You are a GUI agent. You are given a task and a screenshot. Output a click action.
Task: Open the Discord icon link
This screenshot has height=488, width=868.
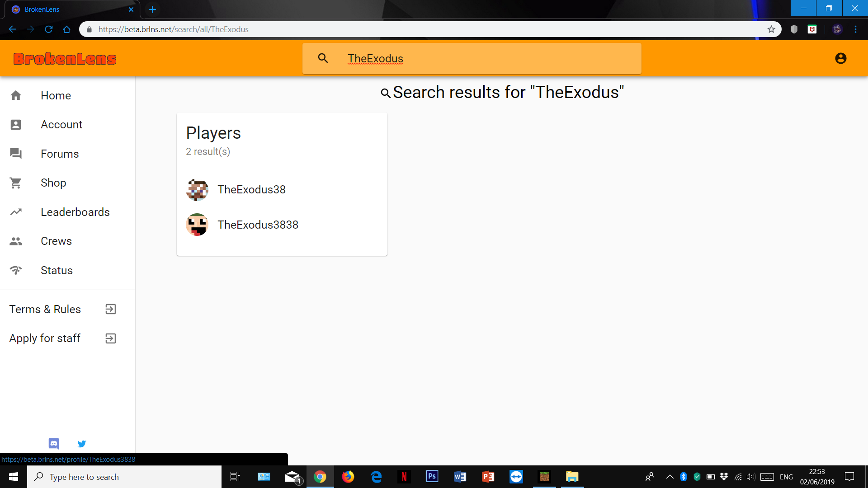[54, 443]
